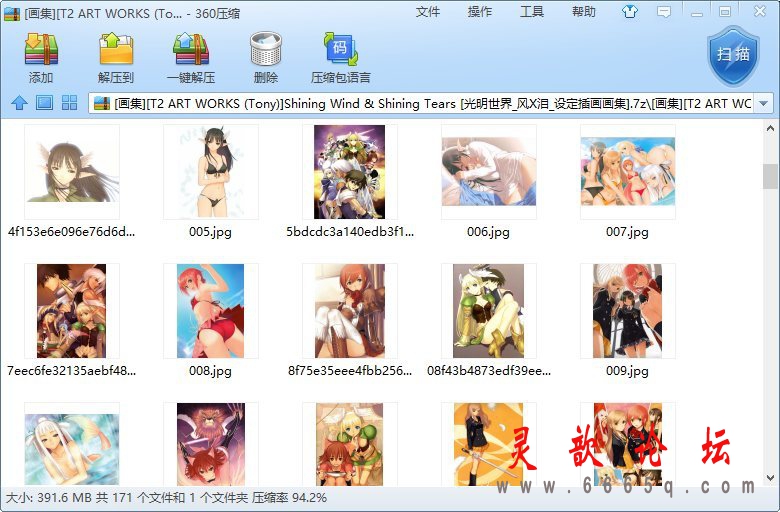Image resolution: width=780 pixels, height=512 pixels.
Task: Switch to the single large view icon
Action: 45,103
